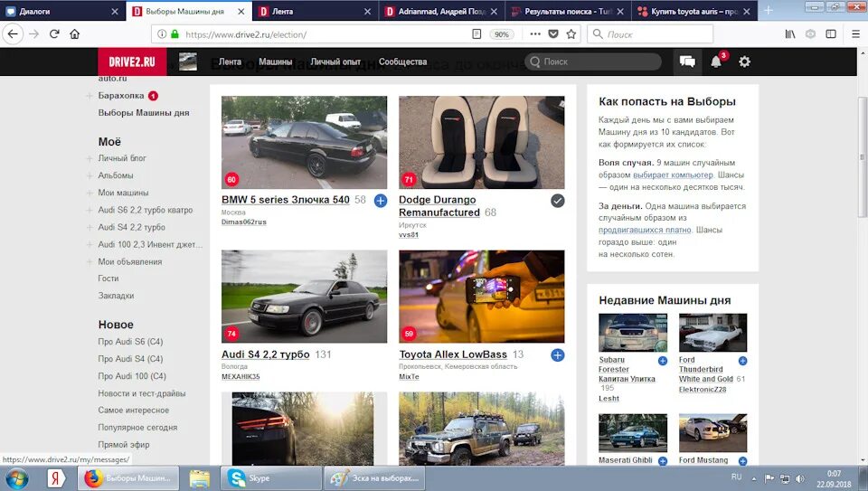Open Новости и тест-драйвы link
This screenshot has height=491, width=868.
[142, 393]
